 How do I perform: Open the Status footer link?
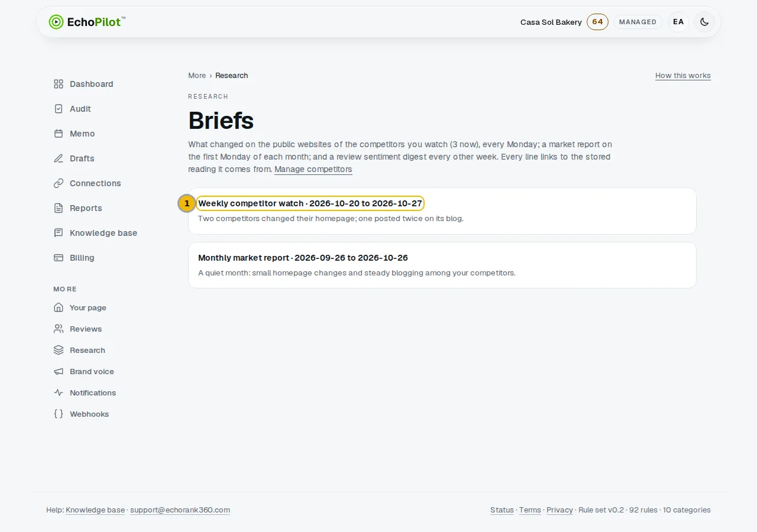coord(502,510)
